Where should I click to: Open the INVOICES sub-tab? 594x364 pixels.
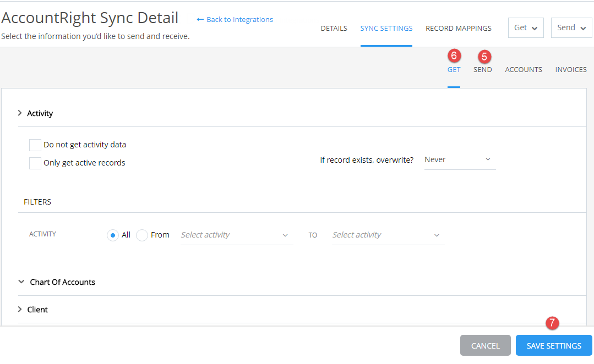point(570,70)
